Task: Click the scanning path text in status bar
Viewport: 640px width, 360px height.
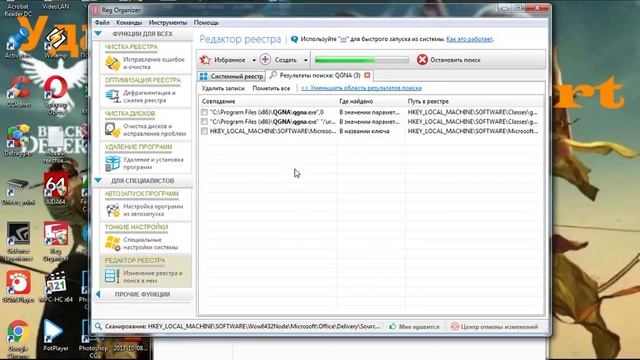Action: coord(242,327)
